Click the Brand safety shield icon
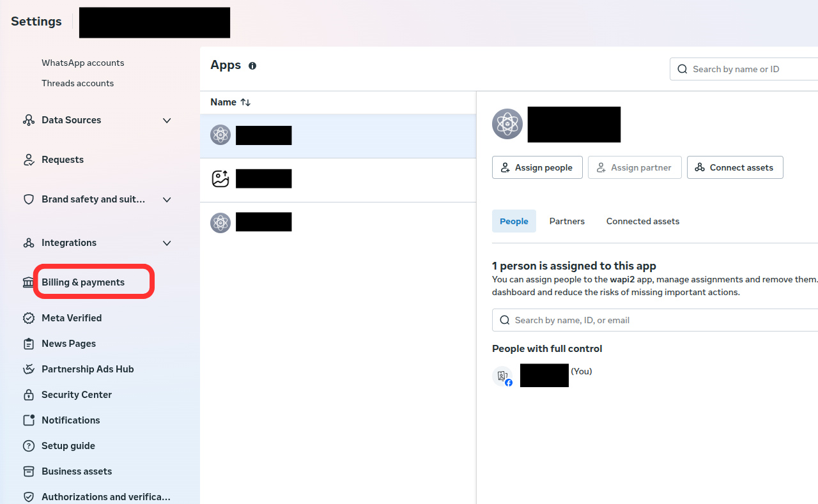This screenshot has height=504, width=818. 28,199
